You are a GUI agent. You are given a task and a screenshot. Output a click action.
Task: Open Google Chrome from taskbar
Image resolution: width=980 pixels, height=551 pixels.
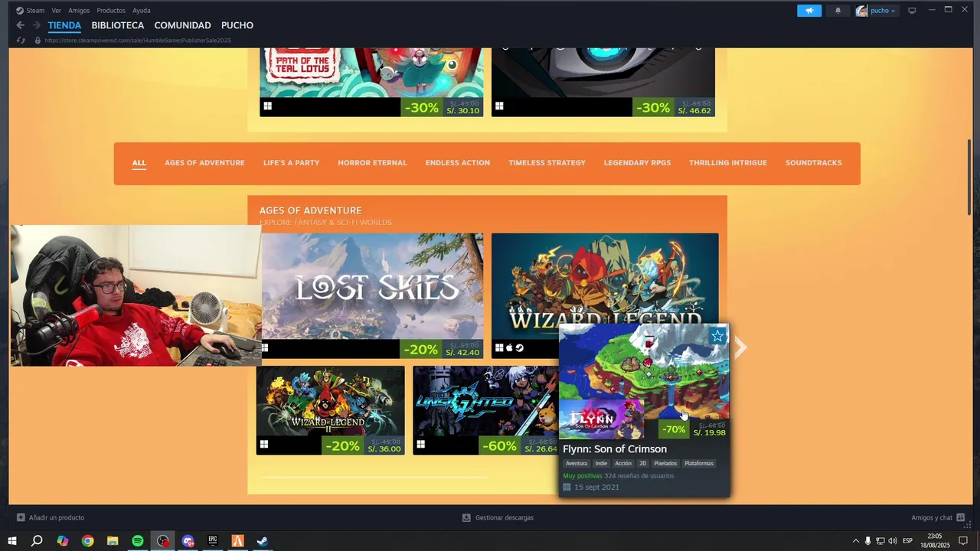(88, 541)
